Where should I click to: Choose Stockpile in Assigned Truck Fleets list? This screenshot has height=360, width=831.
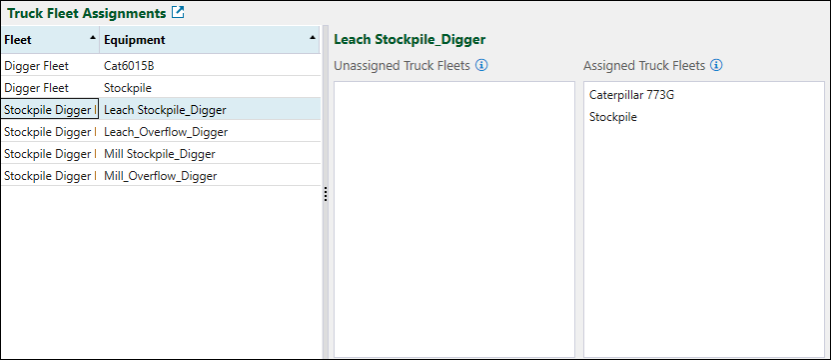pos(613,117)
